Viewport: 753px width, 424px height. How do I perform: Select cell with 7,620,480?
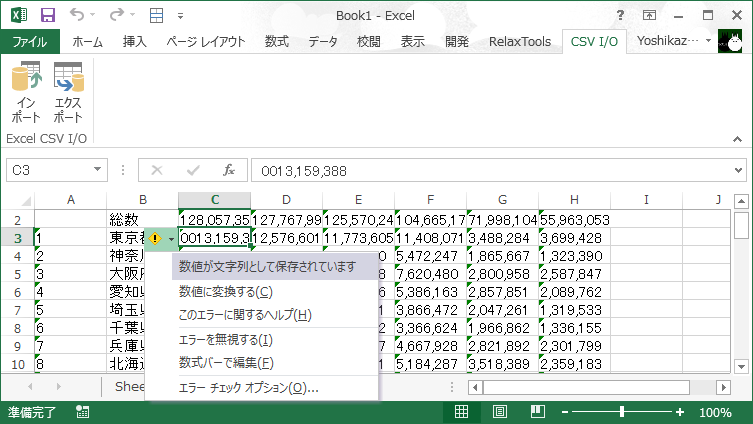pyautogui.click(x=430, y=274)
